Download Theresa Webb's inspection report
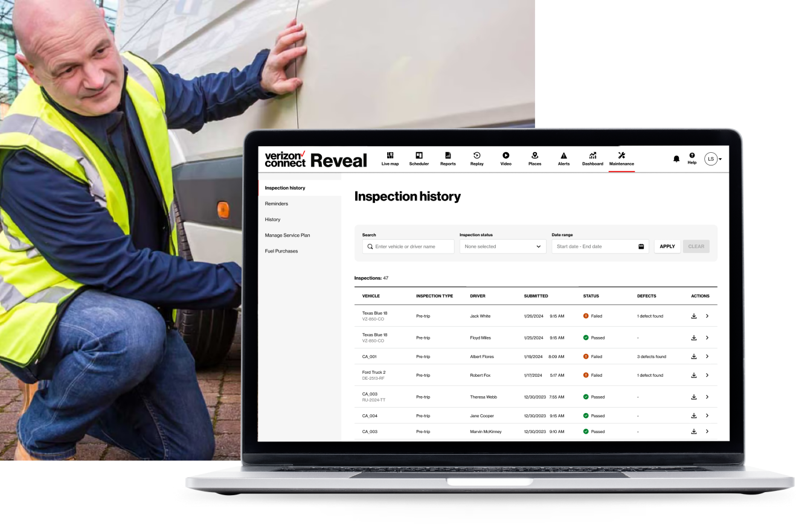This screenshot has height=532, width=796. click(694, 397)
